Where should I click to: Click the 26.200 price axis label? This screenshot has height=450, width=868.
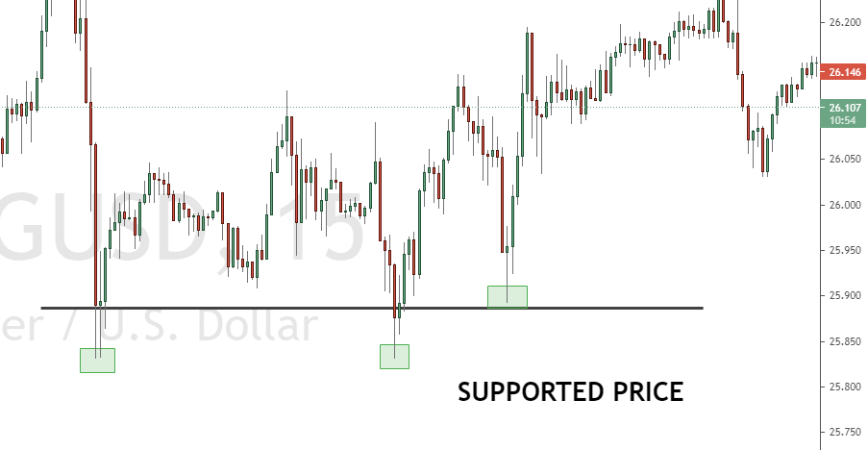(x=843, y=22)
